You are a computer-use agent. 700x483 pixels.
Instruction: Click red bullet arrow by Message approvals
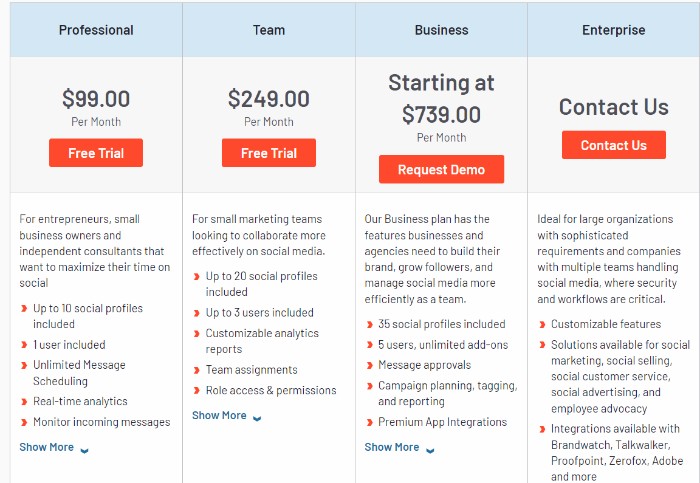(370, 366)
